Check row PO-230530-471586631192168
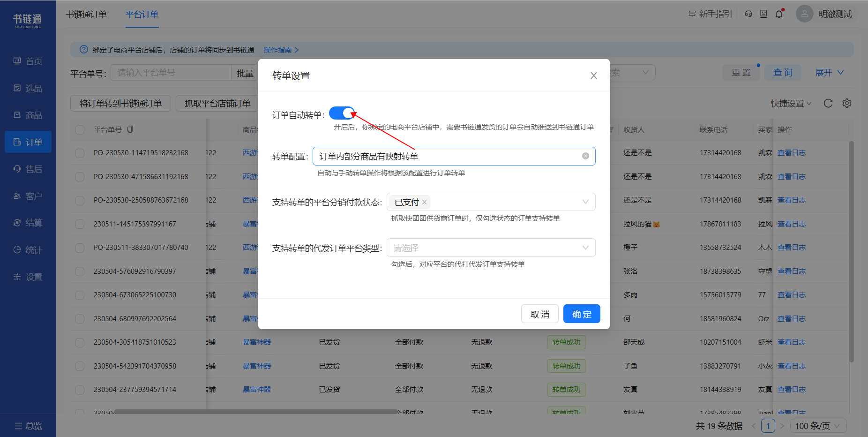Screen dimensions: 868x437 click(x=80, y=177)
